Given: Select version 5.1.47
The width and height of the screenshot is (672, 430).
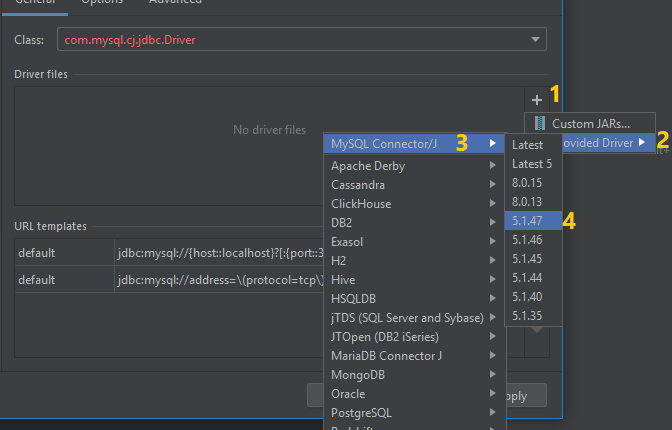Looking at the screenshot, I should pos(533,220).
